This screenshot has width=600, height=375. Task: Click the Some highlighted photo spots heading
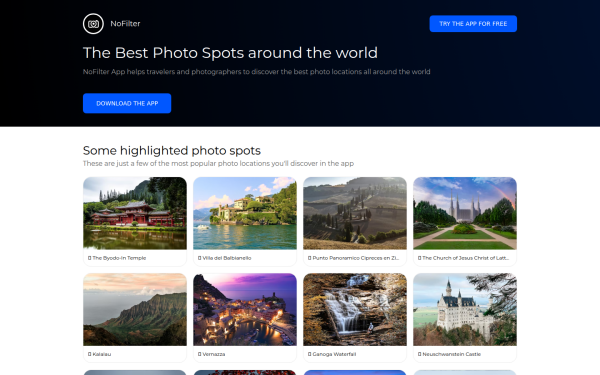coord(172,150)
